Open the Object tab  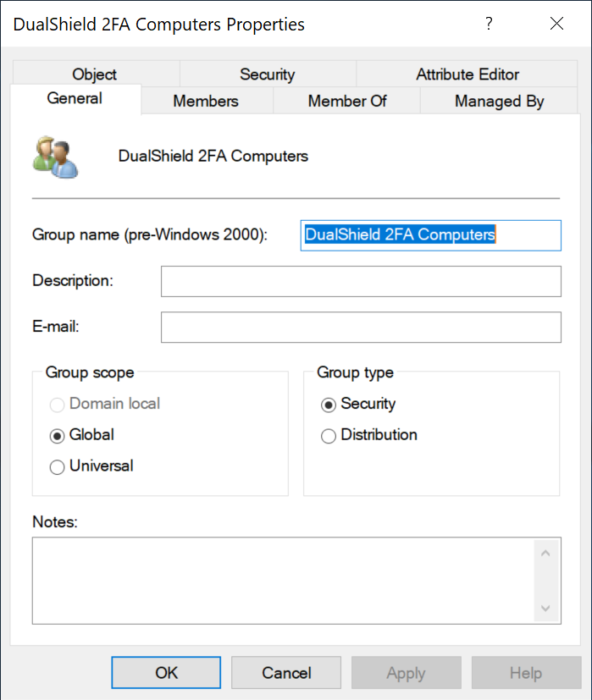[x=94, y=74]
